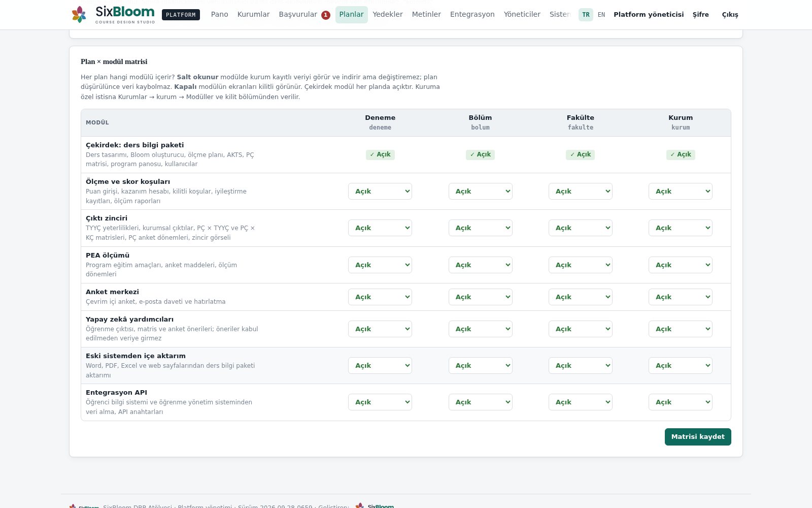Open Yapay zekâ yardımcıları Bölüm dropdown
The height and width of the screenshot is (508, 812).
480,329
